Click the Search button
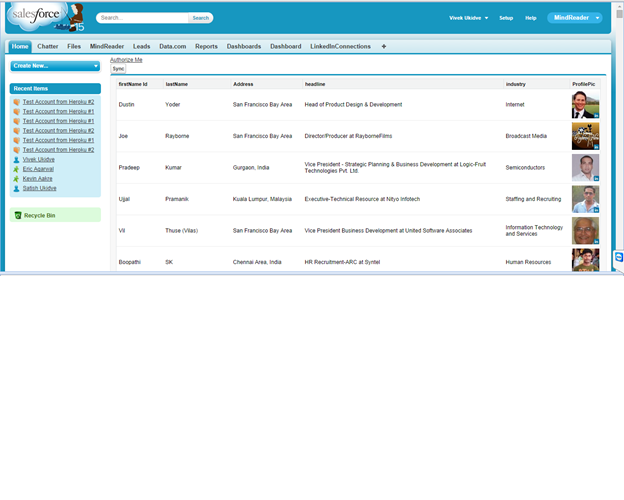Screen dimensions: 624x500 pos(201,18)
